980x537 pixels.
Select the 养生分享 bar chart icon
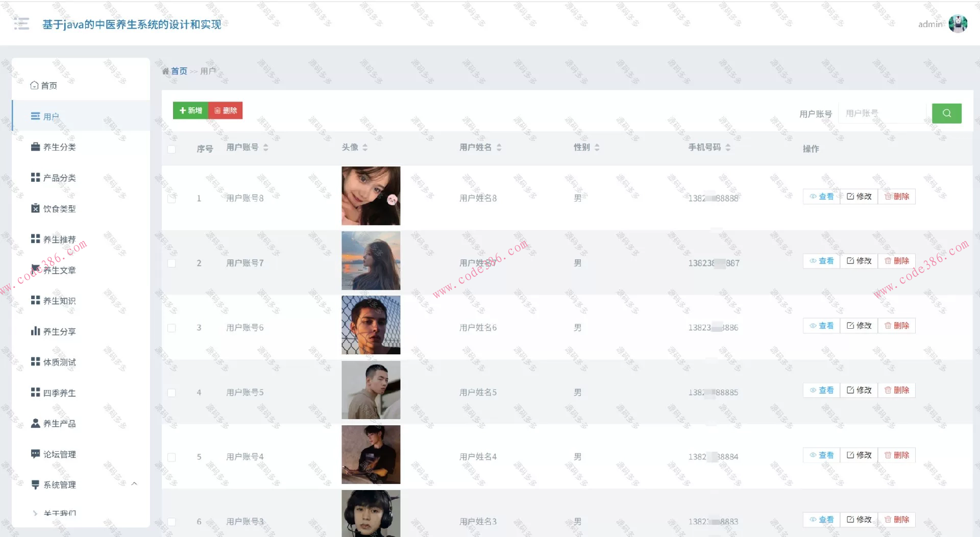coord(35,331)
